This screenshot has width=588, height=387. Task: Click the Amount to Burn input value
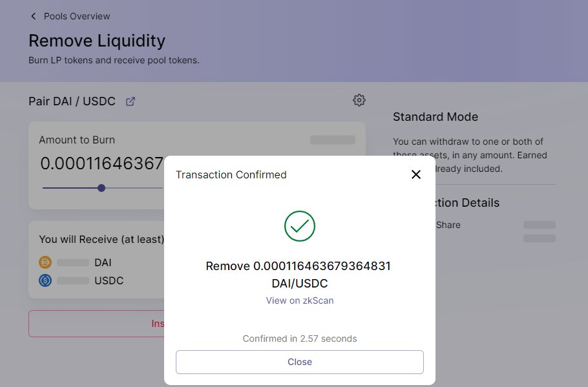coord(102,163)
